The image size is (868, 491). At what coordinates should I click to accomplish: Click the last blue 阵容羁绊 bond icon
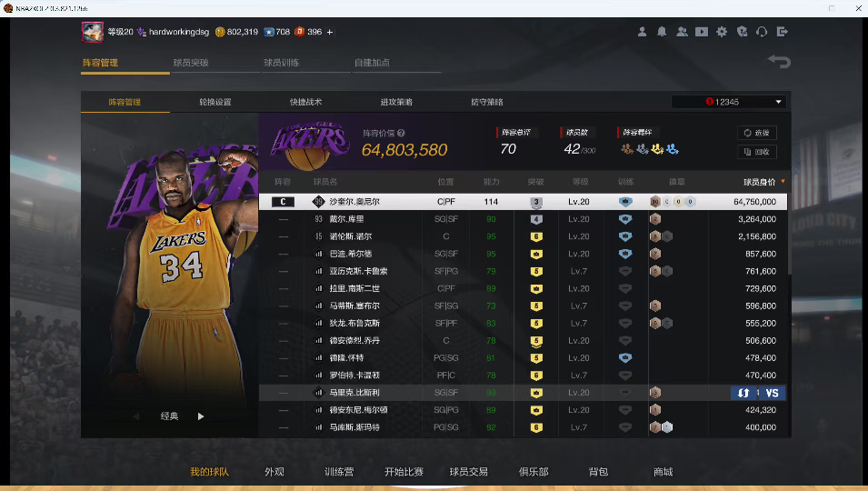pos(672,148)
